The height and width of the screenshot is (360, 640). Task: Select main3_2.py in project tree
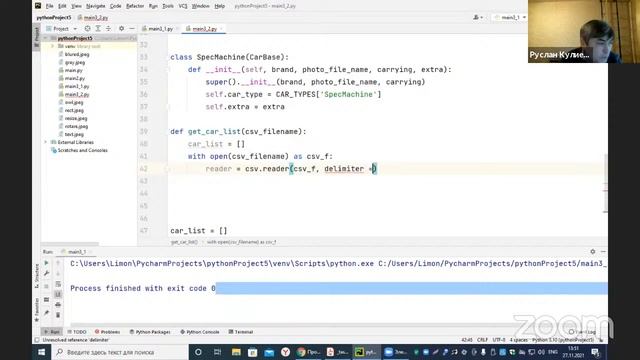(x=77, y=94)
